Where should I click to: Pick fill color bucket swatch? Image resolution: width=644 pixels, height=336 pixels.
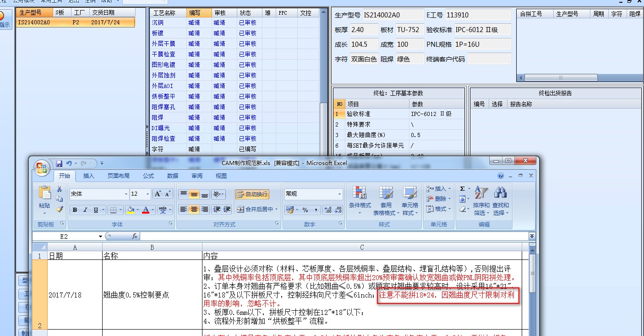point(131,210)
